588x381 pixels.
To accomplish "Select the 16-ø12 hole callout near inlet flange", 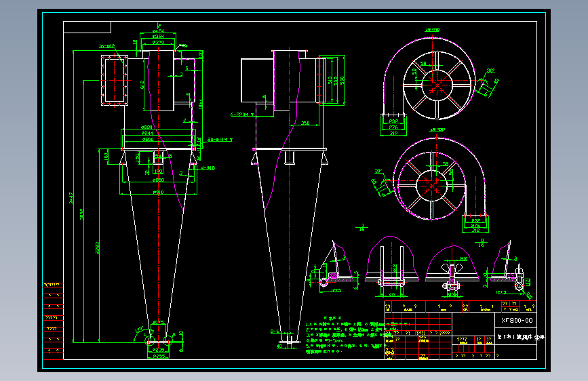I will [x=107, y=46].
